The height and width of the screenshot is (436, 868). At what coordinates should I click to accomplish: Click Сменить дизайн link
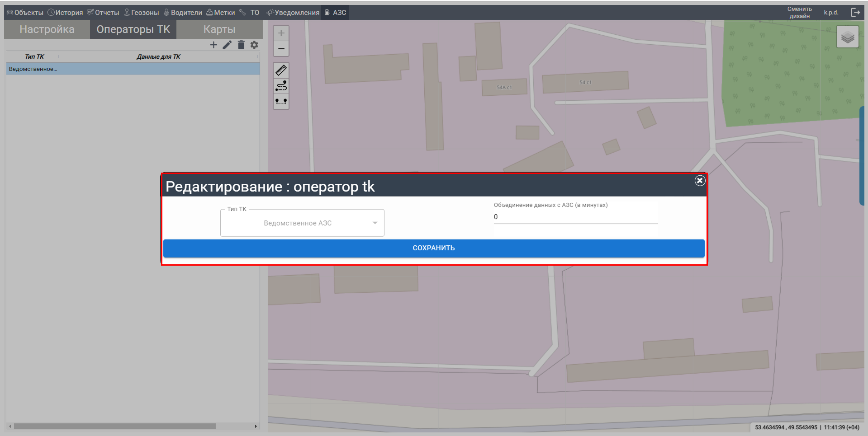799,12
